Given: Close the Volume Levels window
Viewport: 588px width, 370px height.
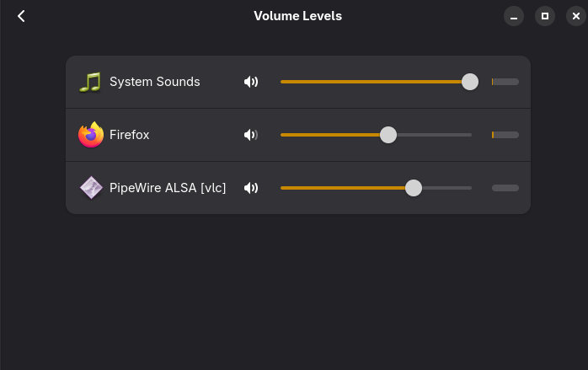Looking at the screenshot, I should [x=575, y=16].
